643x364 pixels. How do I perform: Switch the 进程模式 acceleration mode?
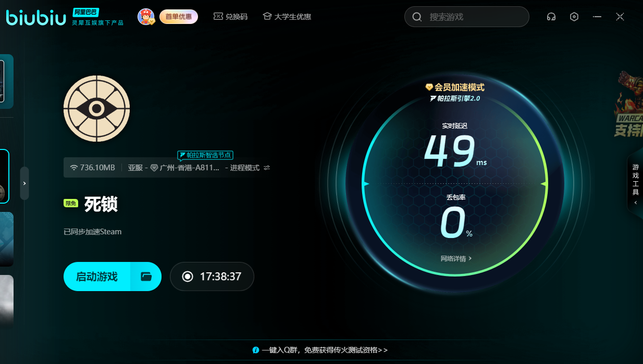pyautogui.click(x=249, y=168)
